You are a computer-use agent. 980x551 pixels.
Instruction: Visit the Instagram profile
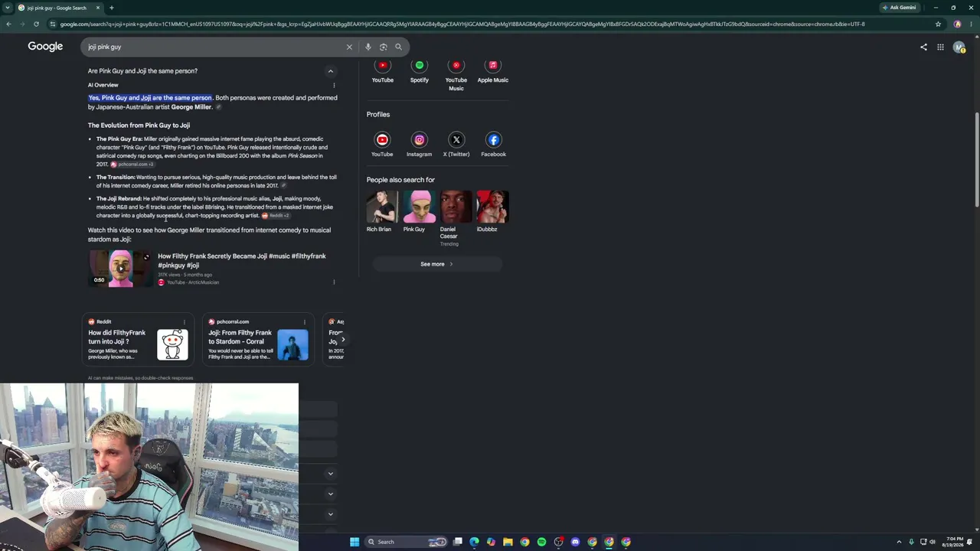[x=419, y=144]
